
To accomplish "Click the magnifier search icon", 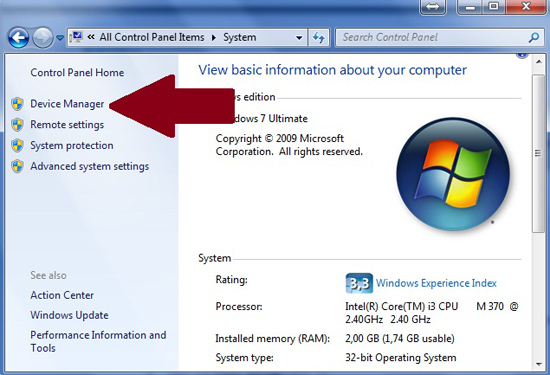I will 534,37.
